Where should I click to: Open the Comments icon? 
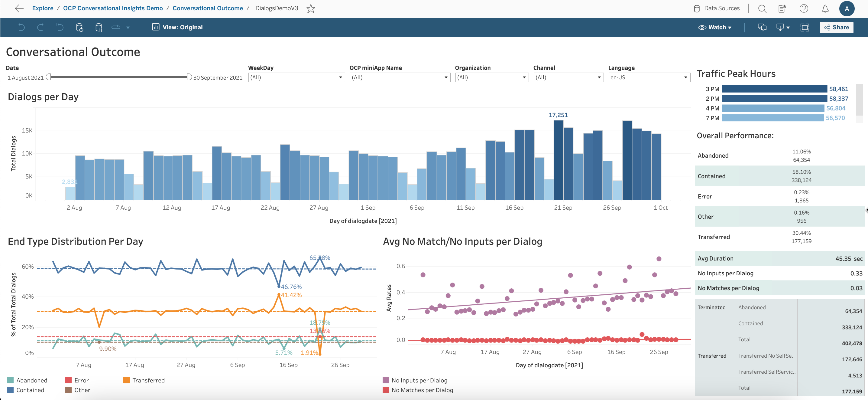tap(762, 27)
